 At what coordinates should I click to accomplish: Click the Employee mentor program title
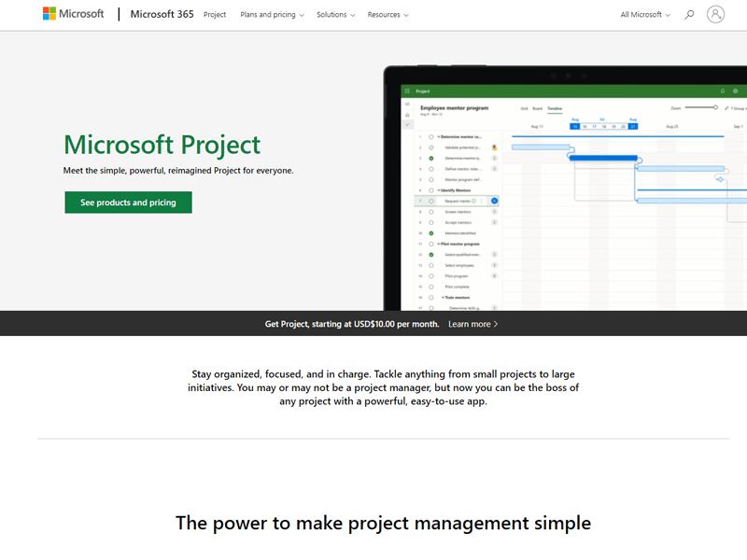click(454, 108)
